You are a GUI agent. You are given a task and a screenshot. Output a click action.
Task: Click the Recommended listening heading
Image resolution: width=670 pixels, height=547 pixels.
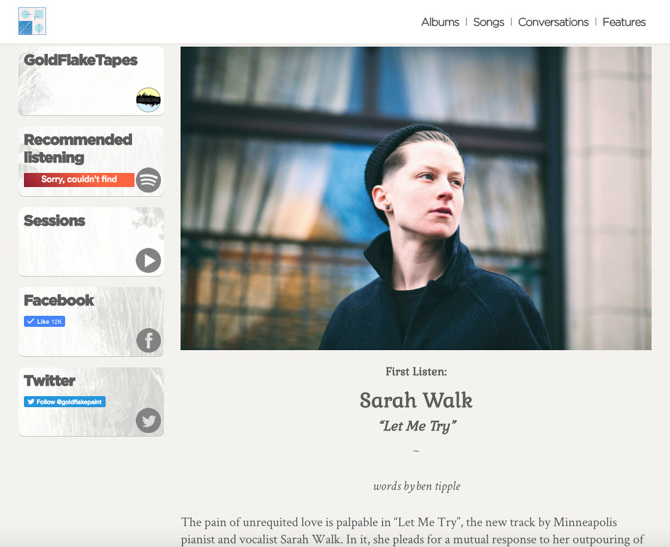(x=78, y=148)
